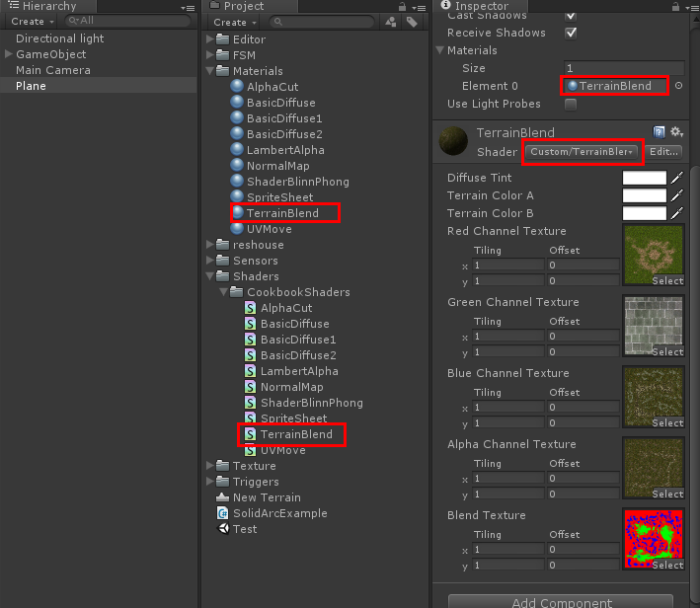This screenshot has height=608, width=700.
Task: Click the Edit... button beside the shader
Action: 664,152
